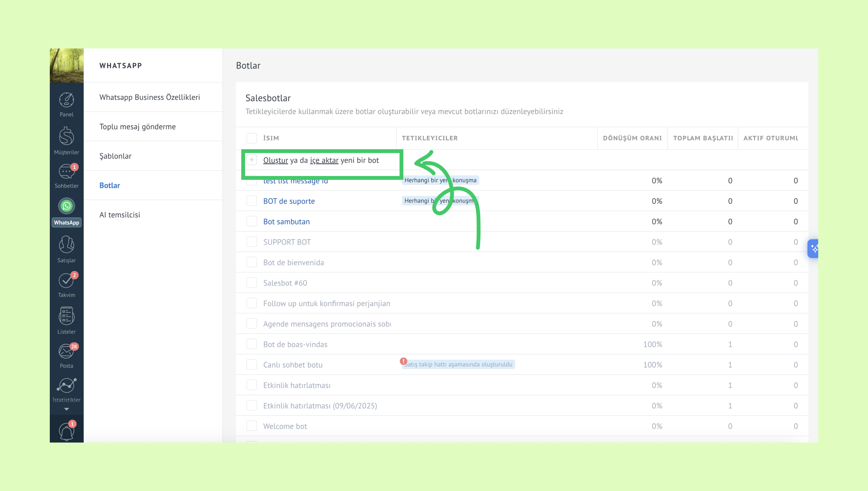Expand the sidebar down arrow below İstatistikler

[x=66, y=409]
